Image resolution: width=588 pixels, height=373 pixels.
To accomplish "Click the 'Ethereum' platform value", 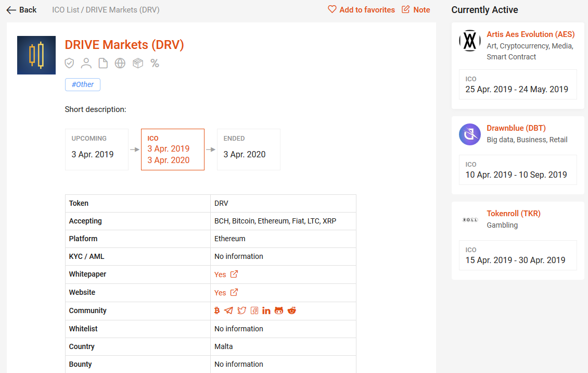I will click(x=230, y=239).
